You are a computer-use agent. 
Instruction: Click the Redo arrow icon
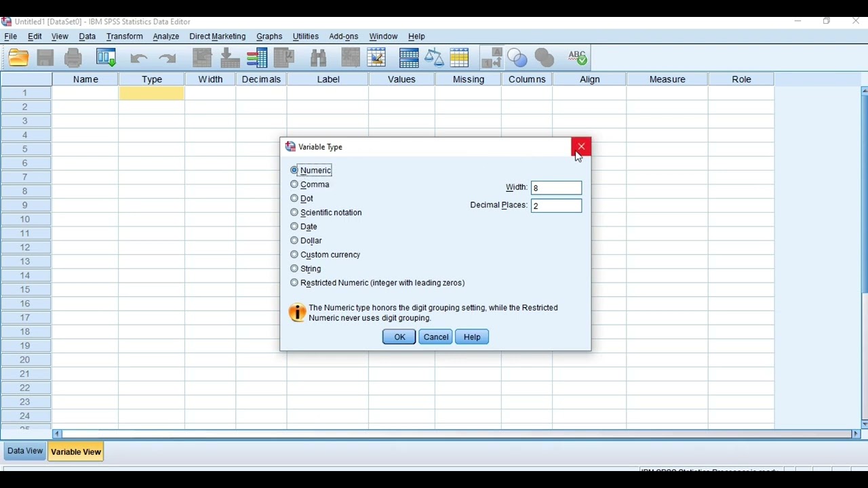167,58
